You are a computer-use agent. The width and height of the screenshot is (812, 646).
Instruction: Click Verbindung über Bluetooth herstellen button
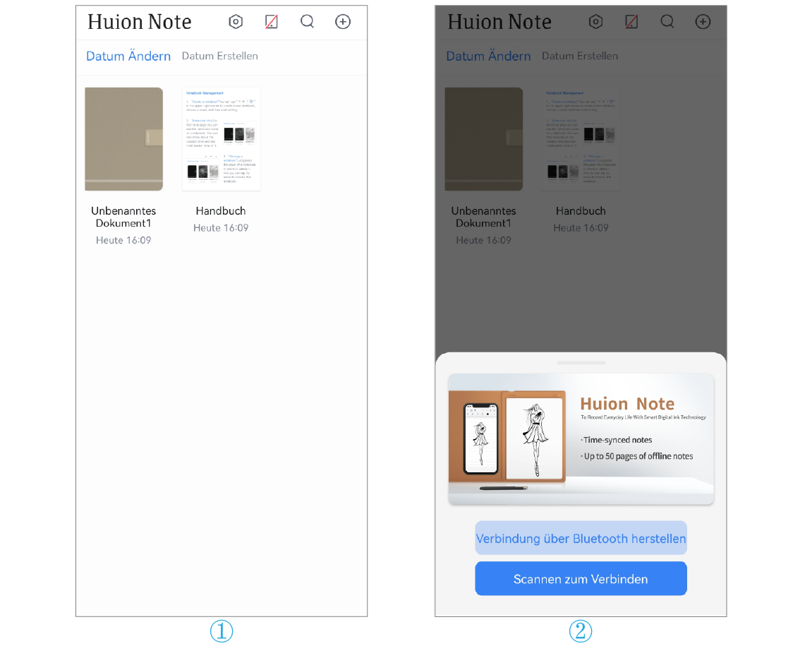(x=581, y=538)
